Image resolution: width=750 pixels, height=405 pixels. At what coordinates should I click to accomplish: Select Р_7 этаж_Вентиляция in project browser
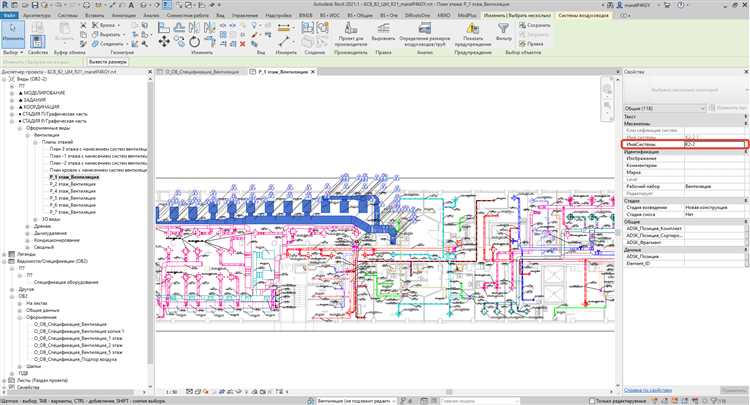[x=73, y=212]
